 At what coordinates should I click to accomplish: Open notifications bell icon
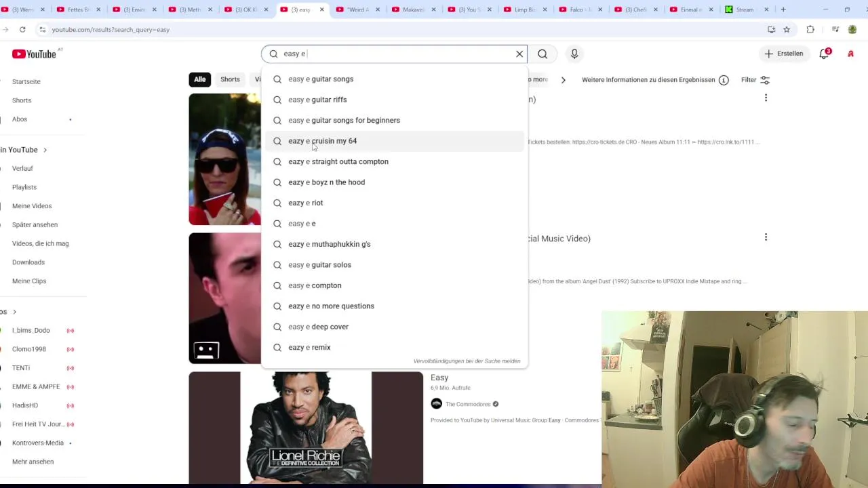(x=825, y=54)
